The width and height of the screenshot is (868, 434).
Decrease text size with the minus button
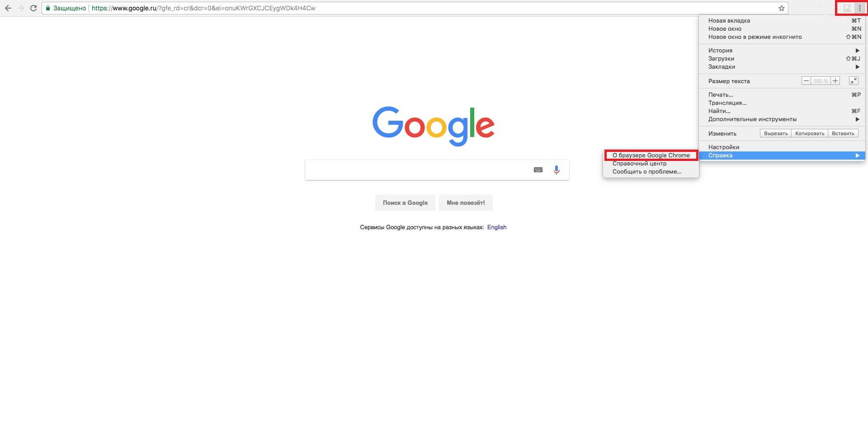(806, 81)
